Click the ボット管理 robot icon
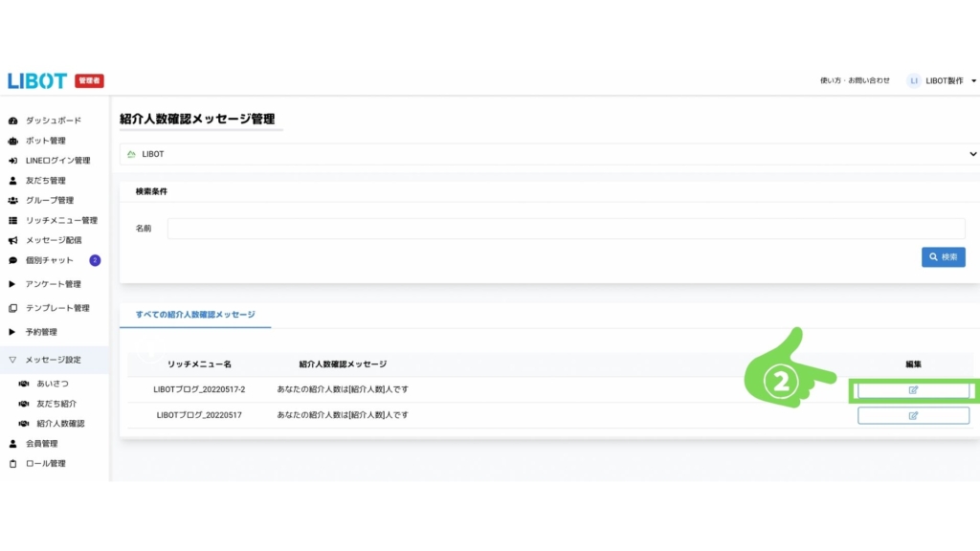The height and width of the screenshot is (551, 980). tap(12, 141)
